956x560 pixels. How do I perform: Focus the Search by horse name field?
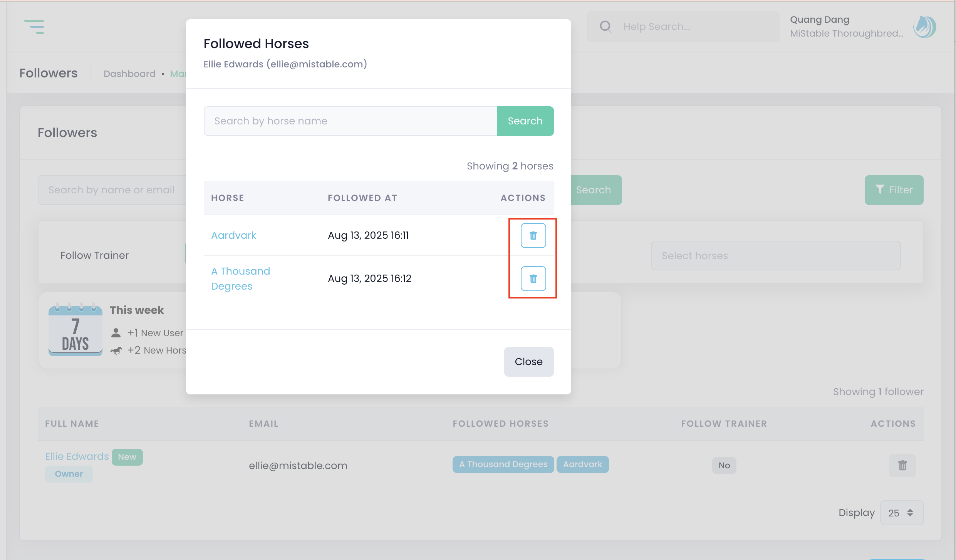point(350,121)
